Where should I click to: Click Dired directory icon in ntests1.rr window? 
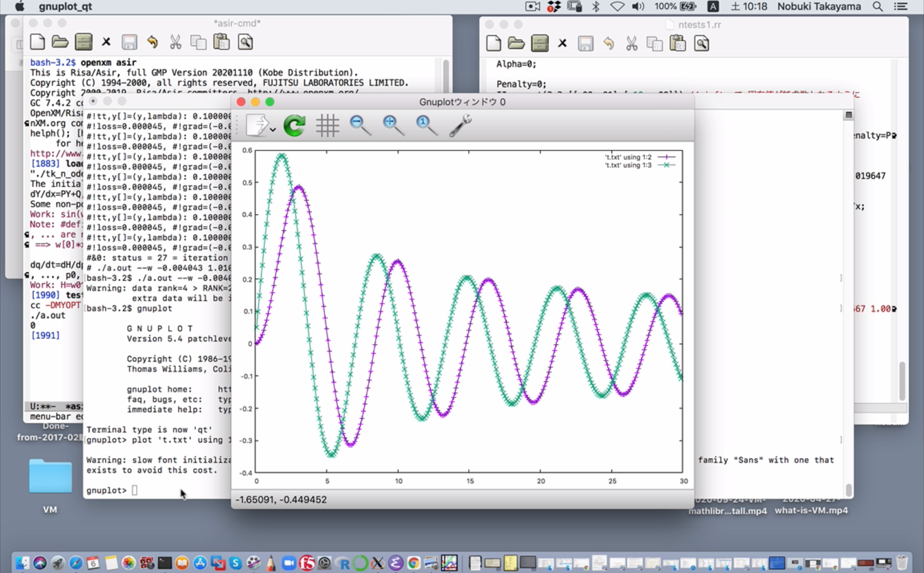tap(539, 43)
